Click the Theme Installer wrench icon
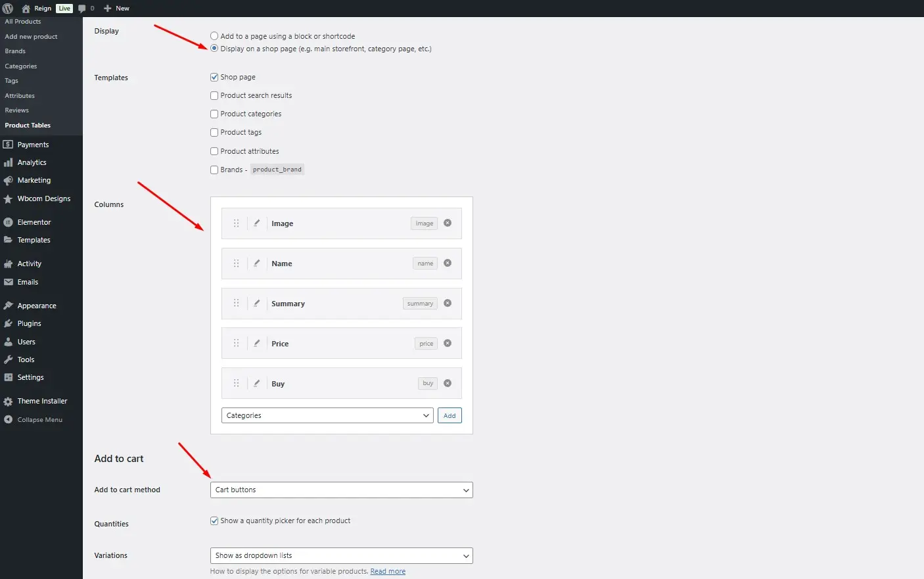 [x=9, y=401]
